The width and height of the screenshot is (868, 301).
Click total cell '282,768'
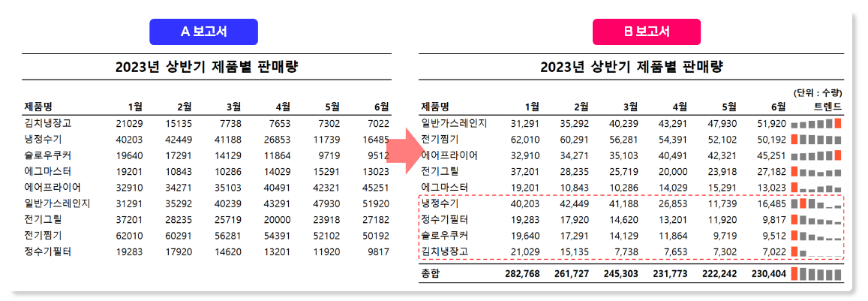pos(522,273)
